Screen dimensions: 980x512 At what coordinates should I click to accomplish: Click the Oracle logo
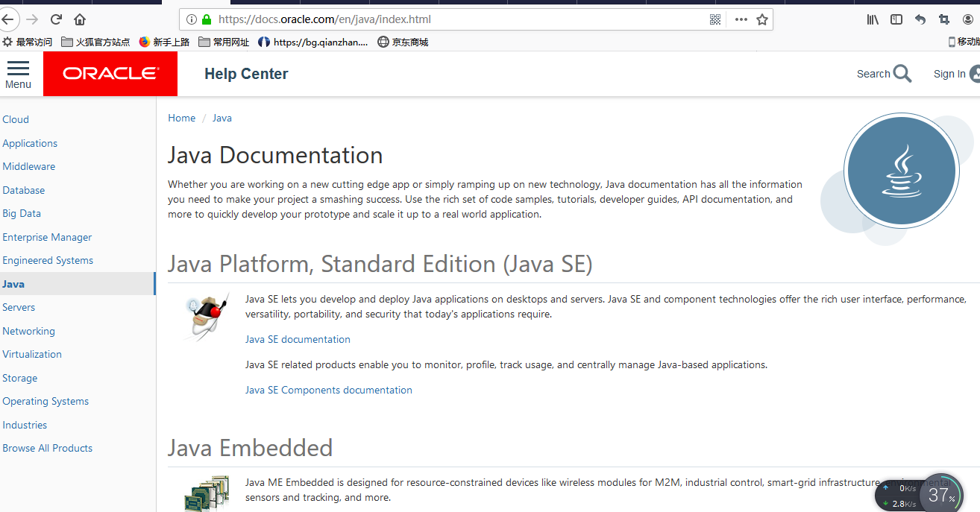[x=110, y=74]
